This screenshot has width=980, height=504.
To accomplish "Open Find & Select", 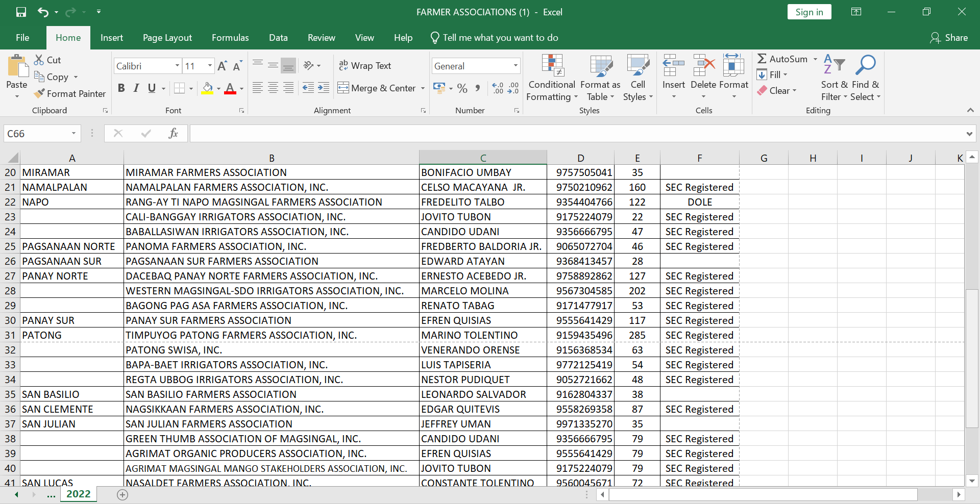I will 865,78.
